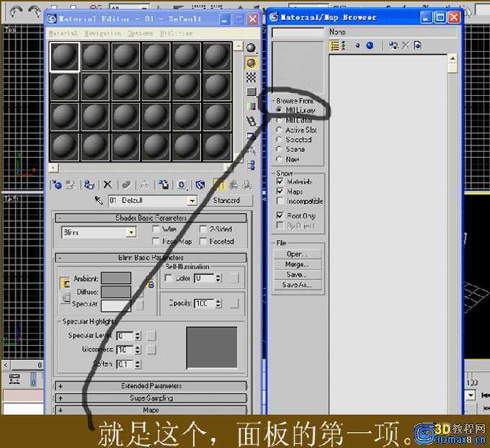Select New radio button
Screen dimensions: 490x448
click(279, 159)
